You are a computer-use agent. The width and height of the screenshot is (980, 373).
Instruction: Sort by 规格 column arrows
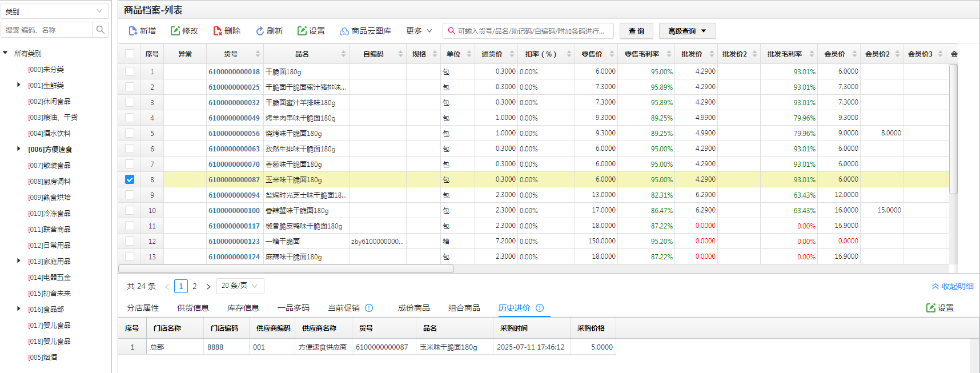click(x=435, y=54)
